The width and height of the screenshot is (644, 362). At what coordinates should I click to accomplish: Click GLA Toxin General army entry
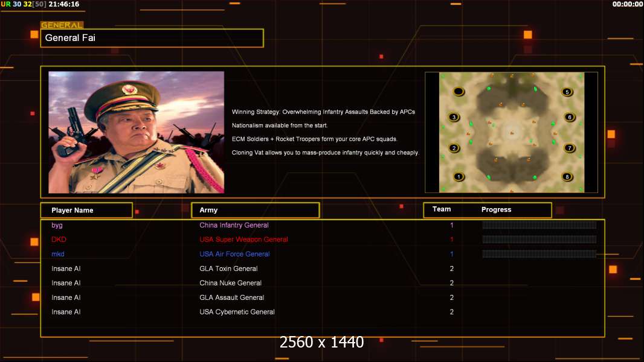click(x=228, y=268)
